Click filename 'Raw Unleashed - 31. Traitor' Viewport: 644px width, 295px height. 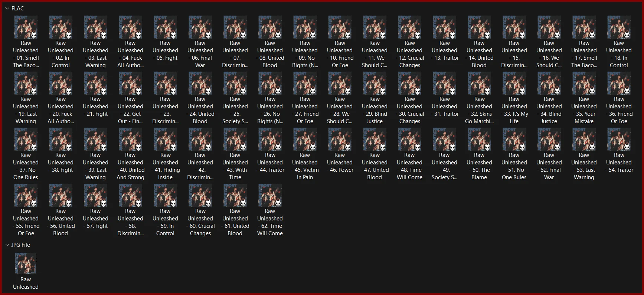click(444, 106)
